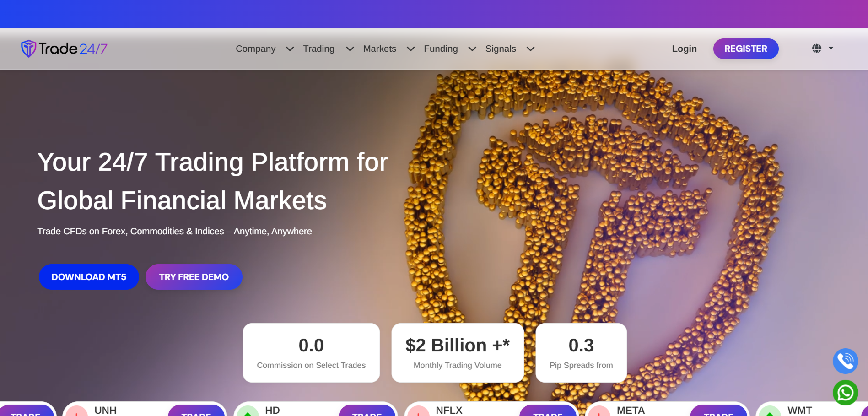Click the Login link
This screenshot has width=868, height=416.
[684, 49]
